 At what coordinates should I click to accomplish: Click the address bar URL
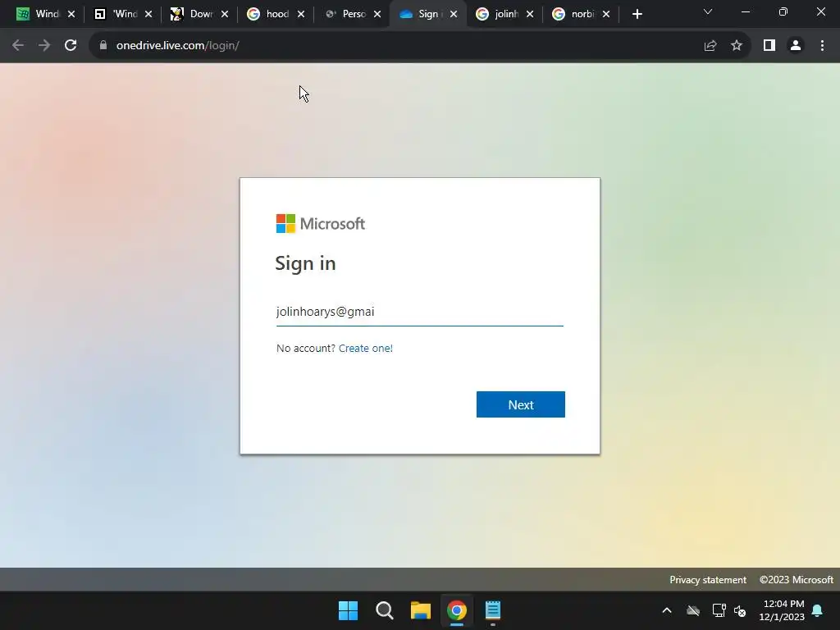coord(177,46)
